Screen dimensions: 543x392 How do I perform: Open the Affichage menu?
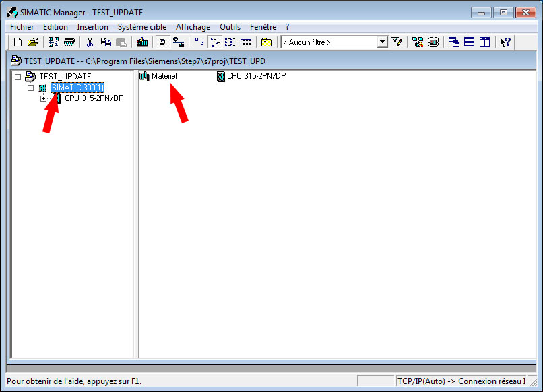(x=193, y=27)
